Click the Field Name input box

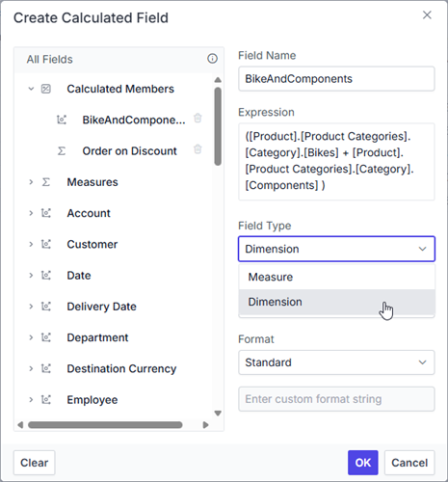pos(336,79)
